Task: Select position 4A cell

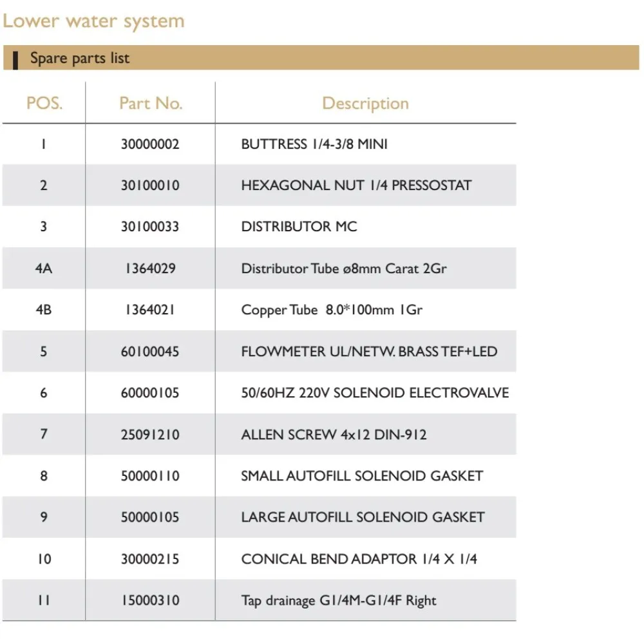Action: click(x=44, y=269)
